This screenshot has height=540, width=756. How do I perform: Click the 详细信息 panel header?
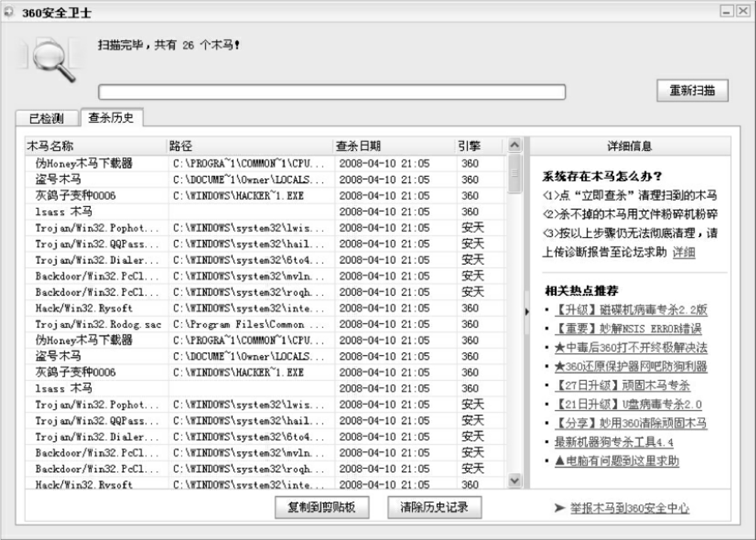(x=630, y=146)
